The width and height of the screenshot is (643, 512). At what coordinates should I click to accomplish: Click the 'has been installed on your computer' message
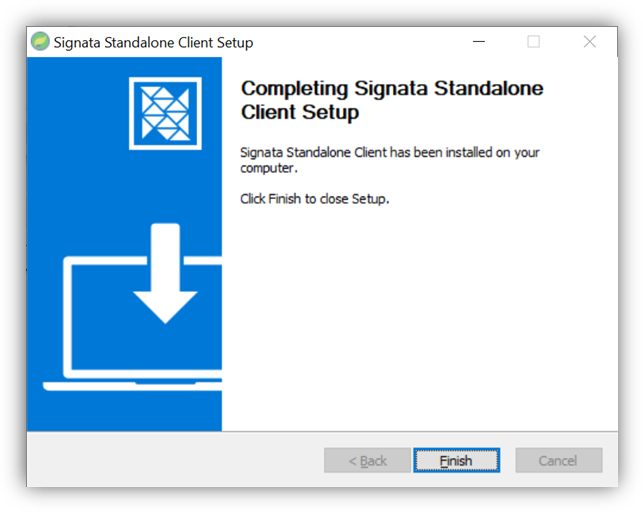pyautogui.click(x=390, y=160)
